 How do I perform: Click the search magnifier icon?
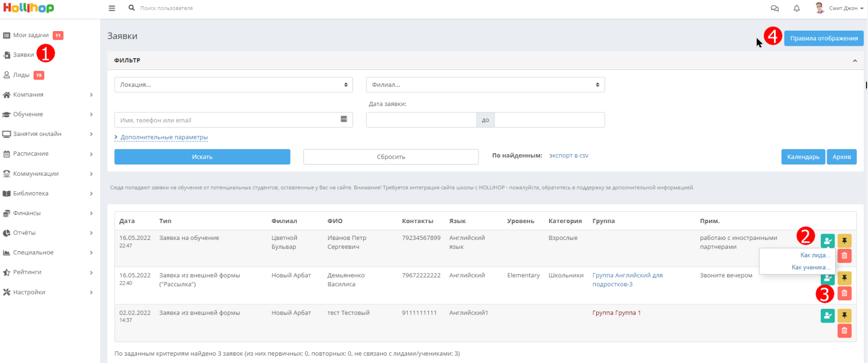pos(131,8)
